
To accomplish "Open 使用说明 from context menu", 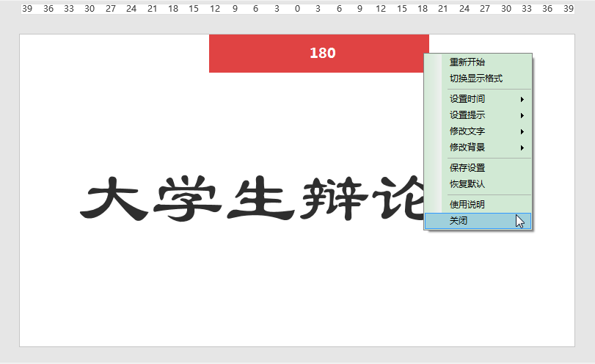I will pos(478,205).
